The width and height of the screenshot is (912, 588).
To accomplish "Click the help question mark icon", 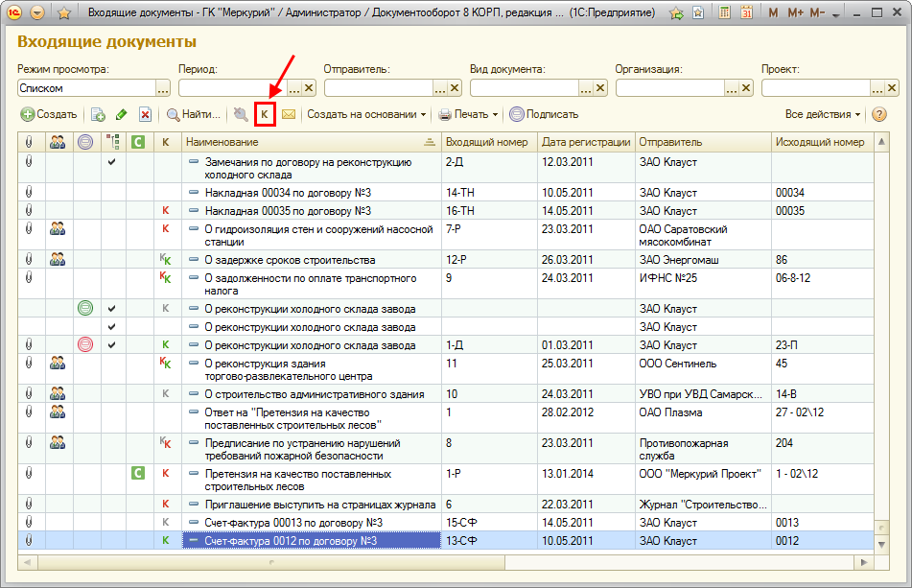I will tap(879, 114).
